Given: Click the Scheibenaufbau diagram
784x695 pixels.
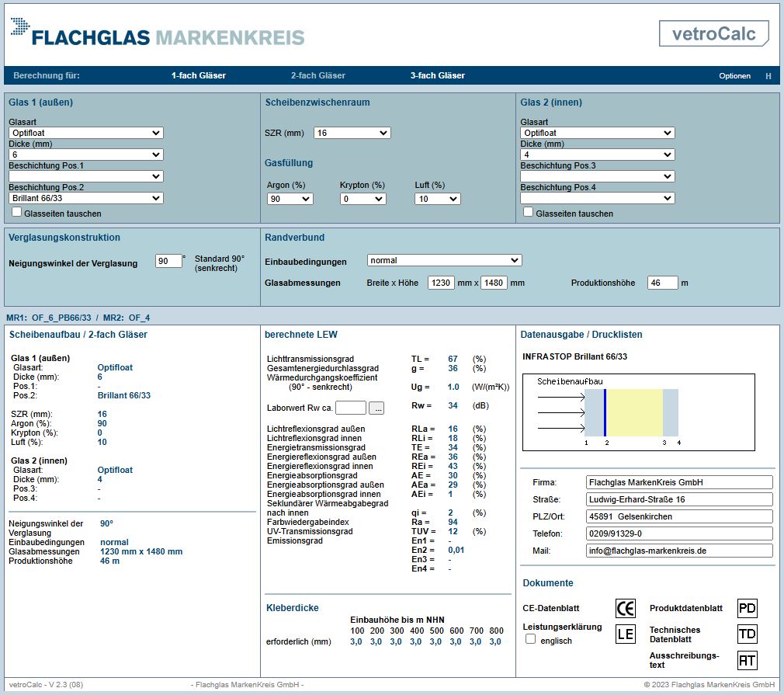Looking at the screenshot, I should click(x=639, y=412).
